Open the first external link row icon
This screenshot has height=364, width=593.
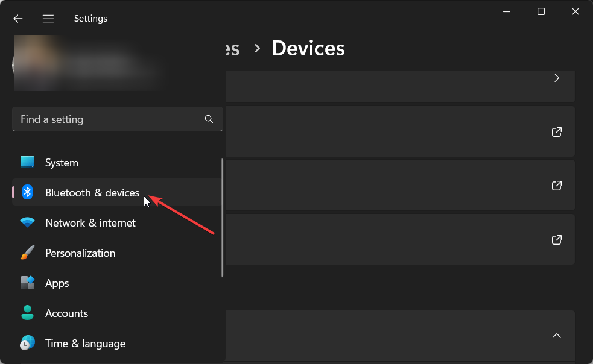point(557,131)
